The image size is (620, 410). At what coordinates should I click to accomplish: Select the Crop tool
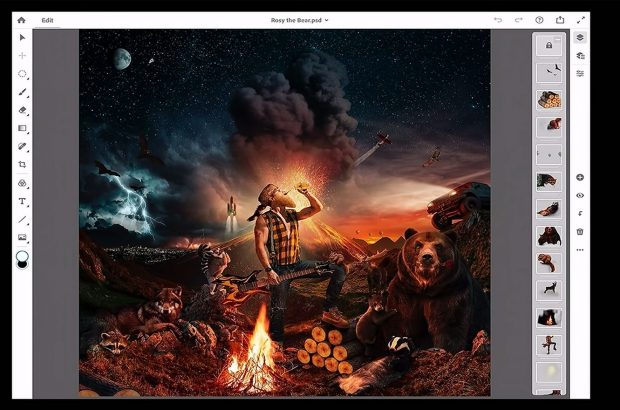coord(22,164)
